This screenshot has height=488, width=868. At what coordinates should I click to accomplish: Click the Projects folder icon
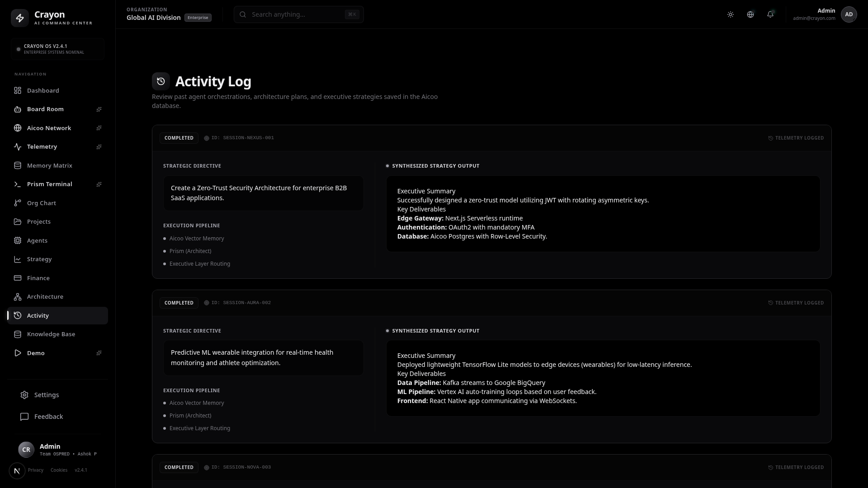click(x=18, y=222)
